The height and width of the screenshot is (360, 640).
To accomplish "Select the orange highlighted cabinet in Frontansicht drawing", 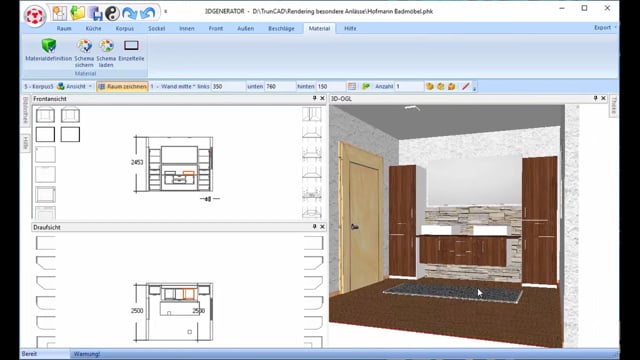I will (189, 173).
